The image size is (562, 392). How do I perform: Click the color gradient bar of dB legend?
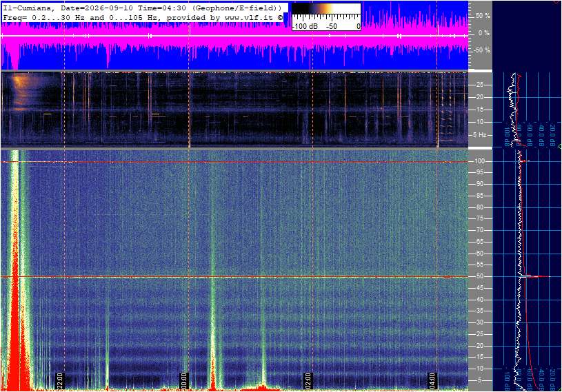(x=325, y=8)
